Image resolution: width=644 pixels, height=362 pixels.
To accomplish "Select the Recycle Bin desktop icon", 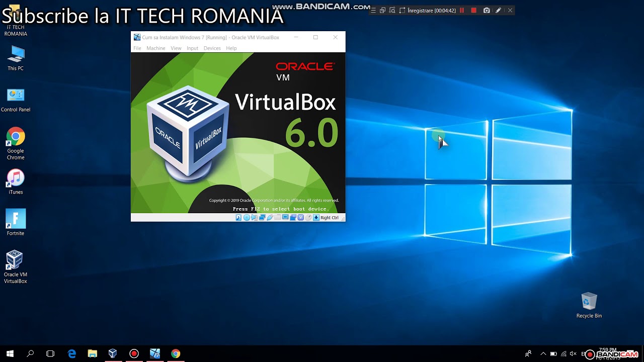I will point(589,305).
